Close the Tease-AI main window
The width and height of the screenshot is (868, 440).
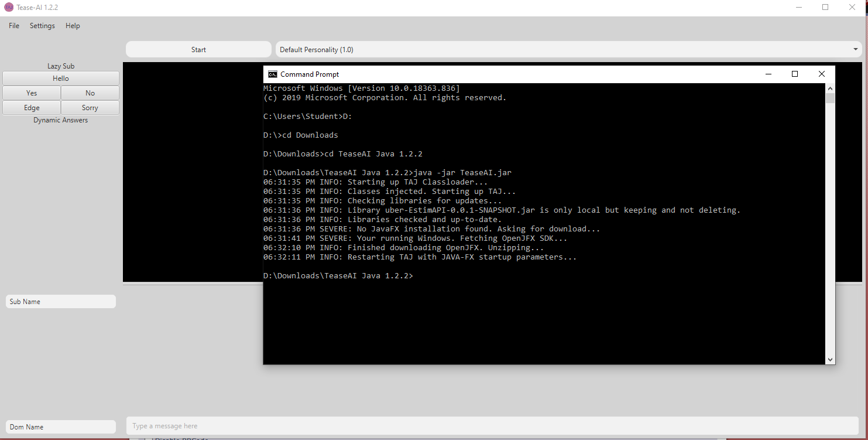pyautogui.click(x=852, y=8)
